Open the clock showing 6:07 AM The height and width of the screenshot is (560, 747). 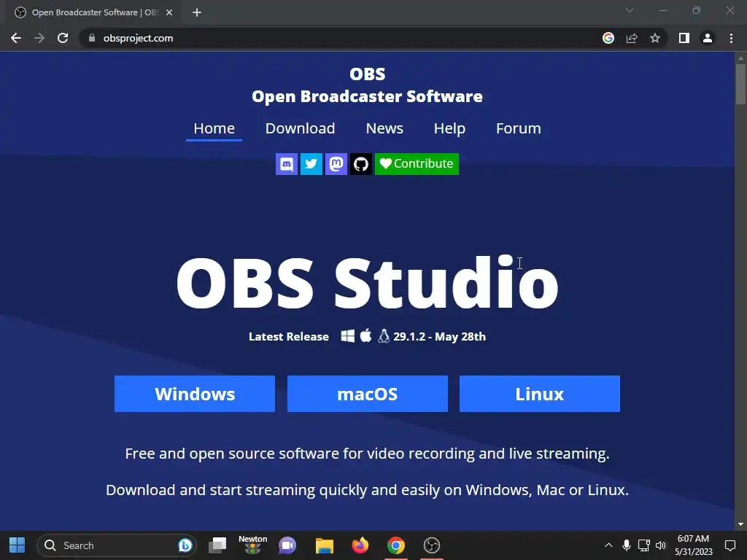click(x=693, y=545)
